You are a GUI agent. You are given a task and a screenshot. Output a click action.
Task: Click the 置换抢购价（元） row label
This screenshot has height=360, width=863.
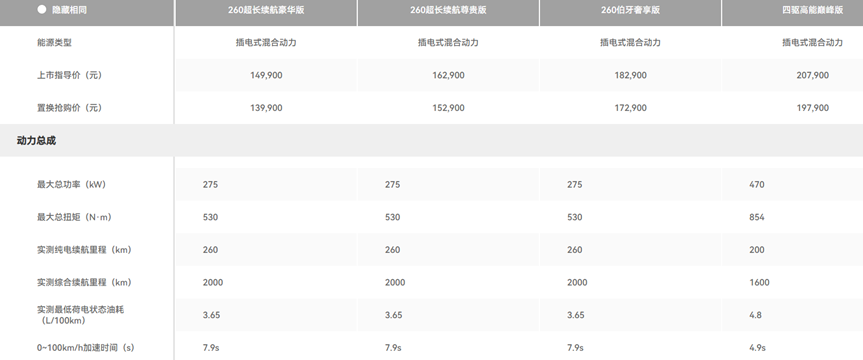pos(69,108)
